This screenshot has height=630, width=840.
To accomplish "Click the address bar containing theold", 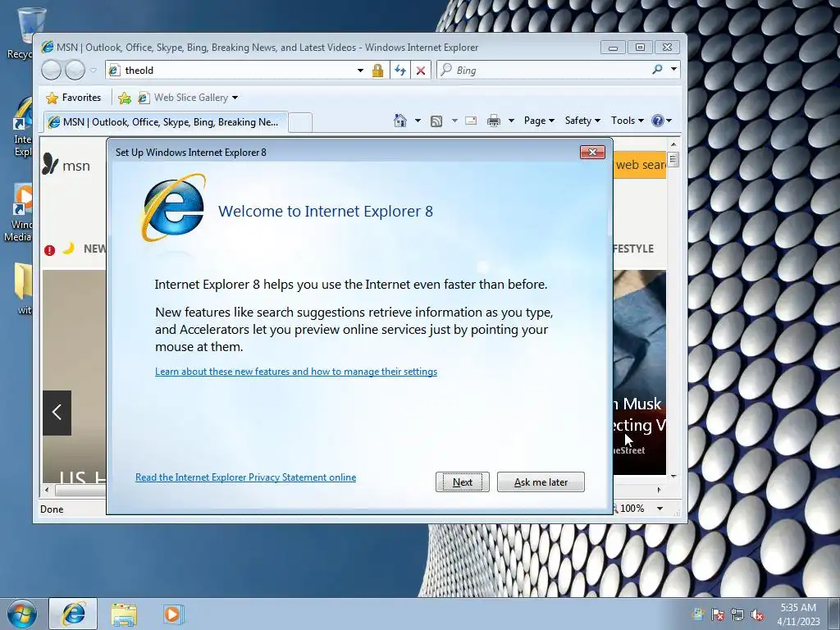I will tap(232, 71).
